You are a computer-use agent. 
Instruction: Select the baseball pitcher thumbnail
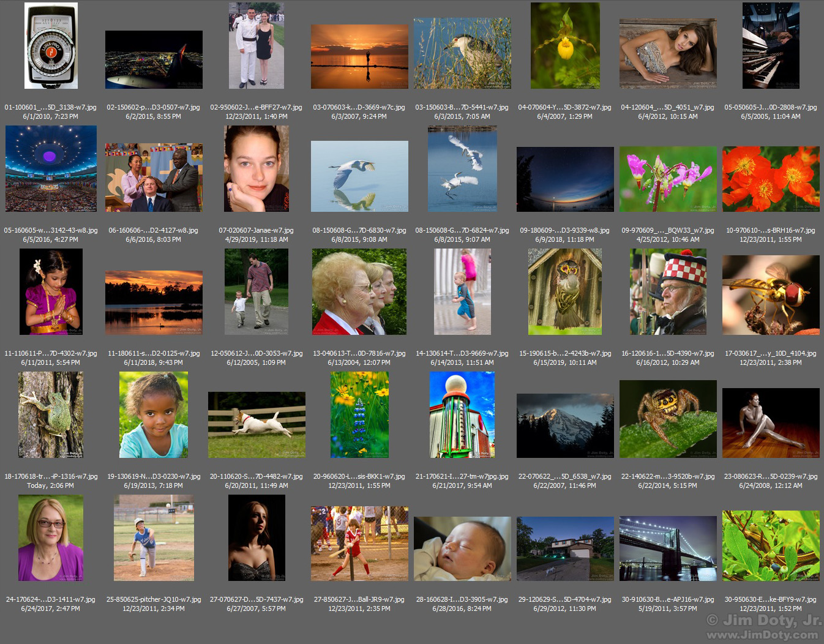tap(154, 537)
